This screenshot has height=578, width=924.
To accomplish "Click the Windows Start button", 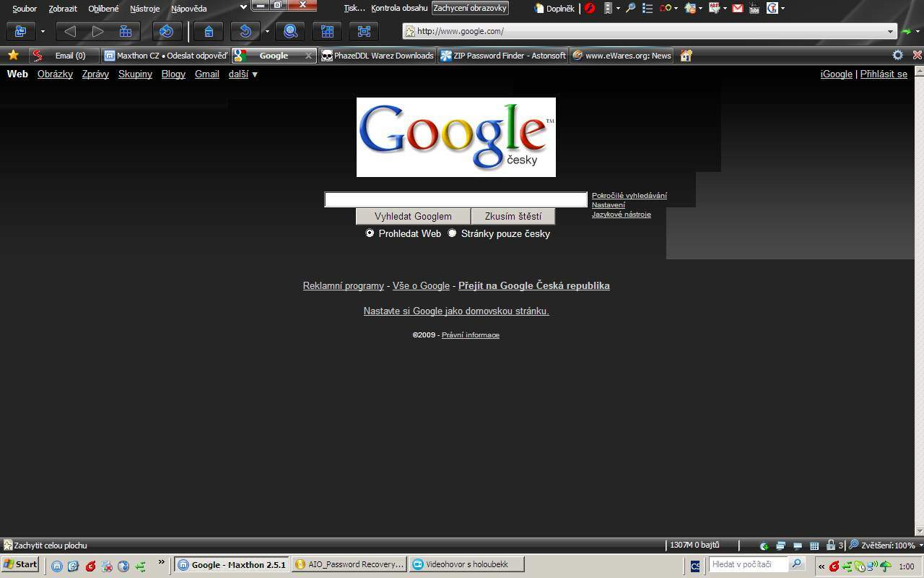I will coord(20,565).
